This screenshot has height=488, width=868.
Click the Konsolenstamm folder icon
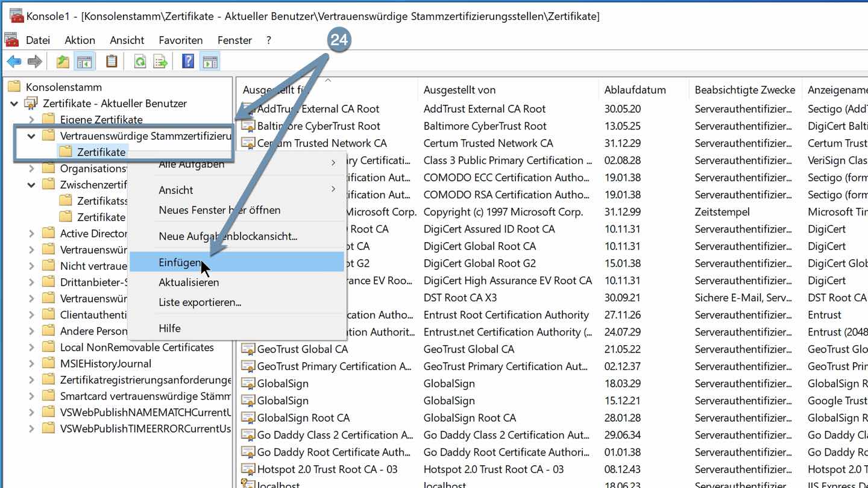pyautogui.click(x=14, y=87)
